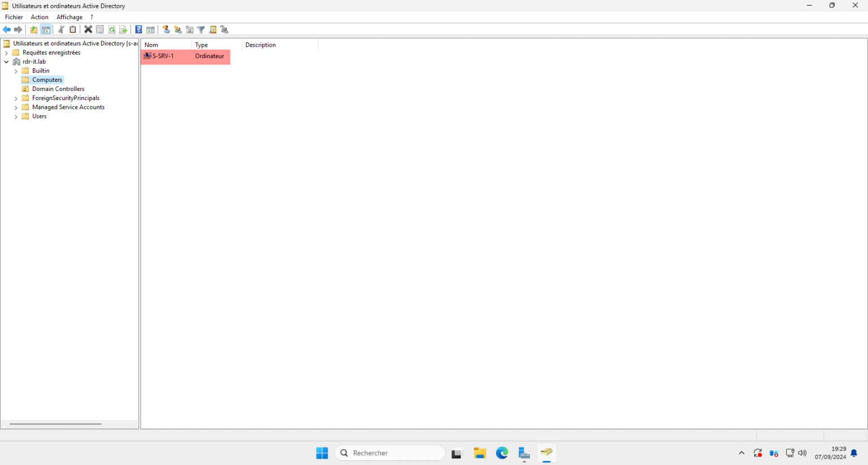
Task: Create a new user with the toolbar icon
Action: (166, 29)
